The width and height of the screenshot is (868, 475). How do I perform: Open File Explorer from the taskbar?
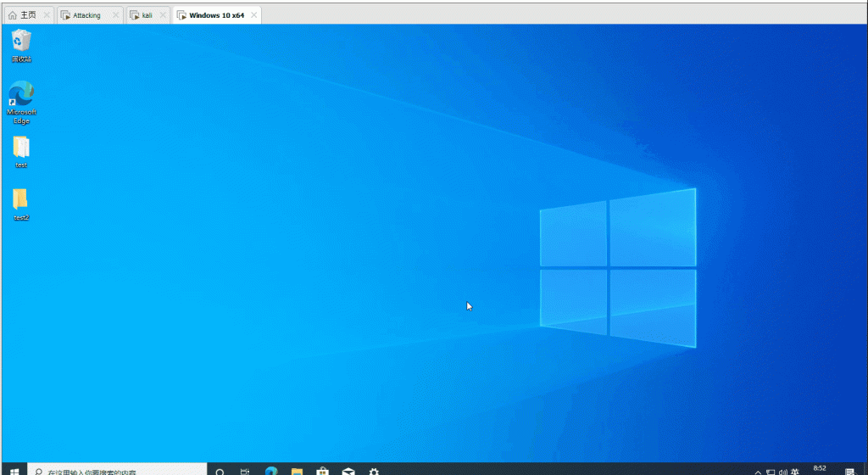(x=297, y=471)
